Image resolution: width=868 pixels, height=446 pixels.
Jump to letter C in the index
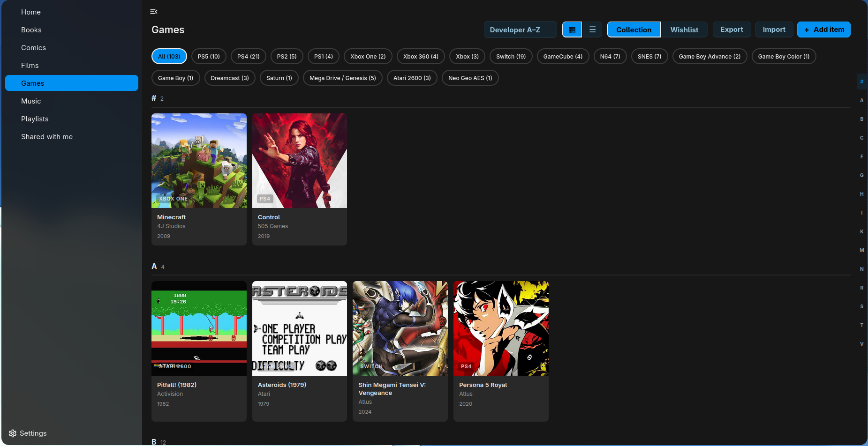(x=861, y=138)
